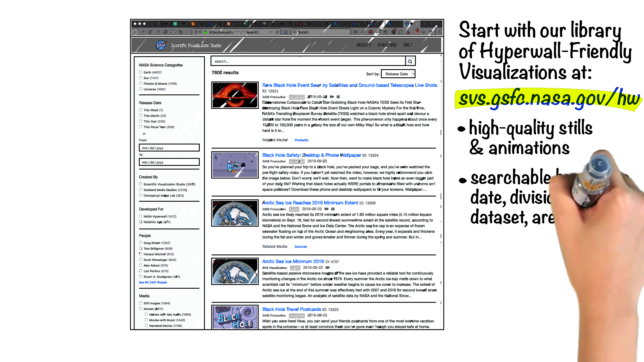The image size is (644, 362).
Task: Click the green padlock in the address bar
Action: pyautogui.click(x=205, y=32)
